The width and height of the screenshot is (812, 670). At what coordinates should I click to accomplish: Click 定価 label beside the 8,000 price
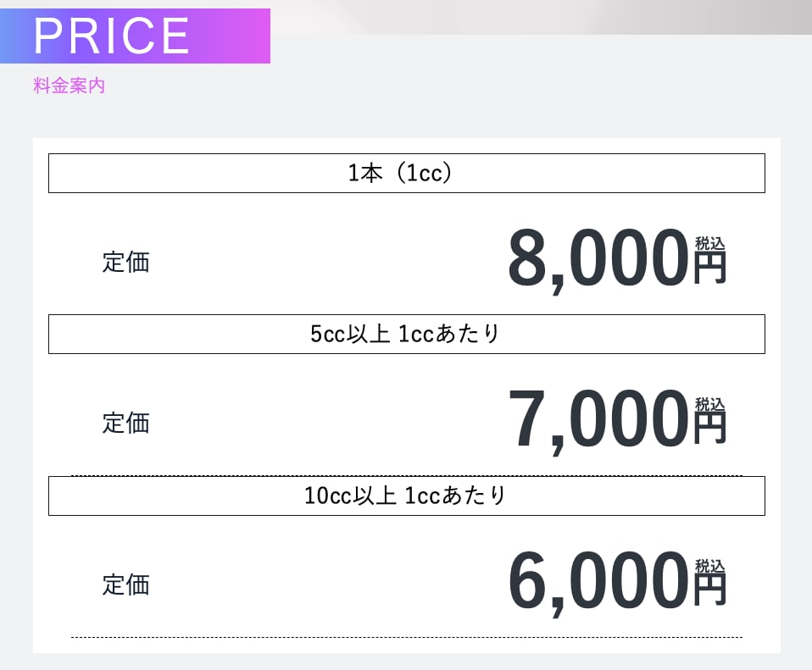pyautogui.click(x=125, y=262)
